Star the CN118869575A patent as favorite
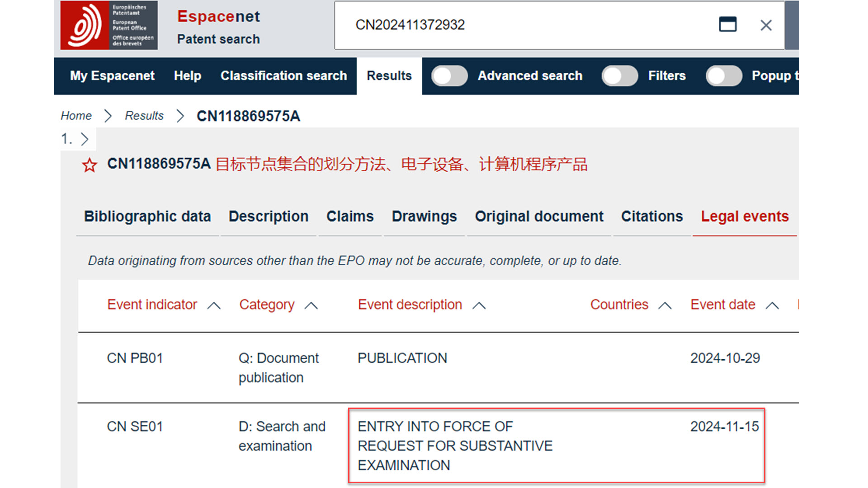Viewport: 868px width, 488px height. tap(90, 165)
